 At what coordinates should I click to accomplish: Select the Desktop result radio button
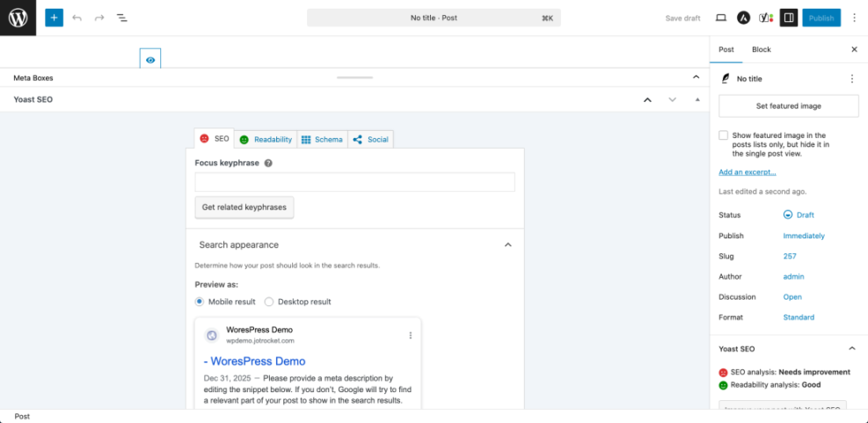[269, 302]
